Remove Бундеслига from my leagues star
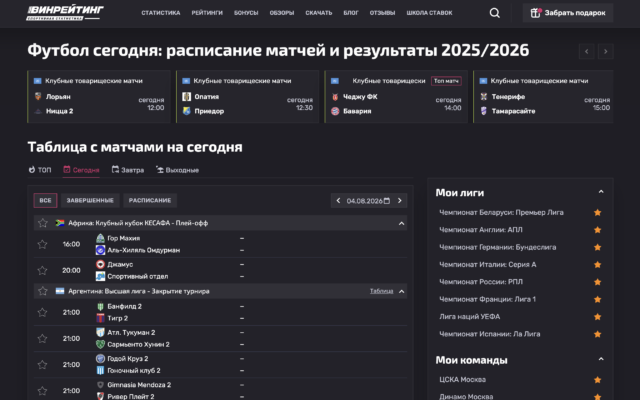 coord(597,247)
